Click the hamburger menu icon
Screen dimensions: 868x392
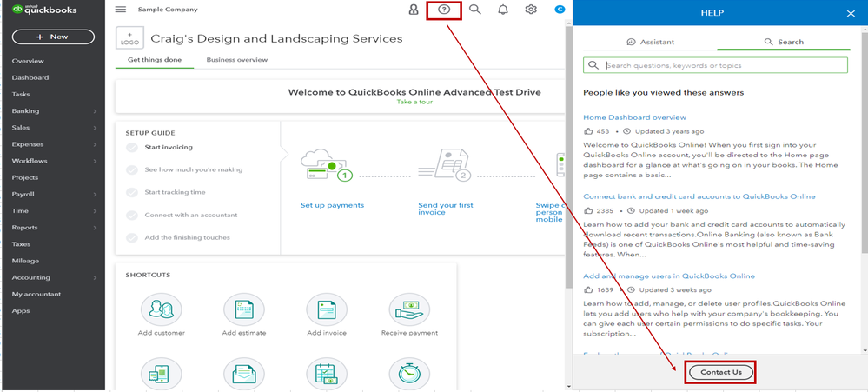point(121,10)
